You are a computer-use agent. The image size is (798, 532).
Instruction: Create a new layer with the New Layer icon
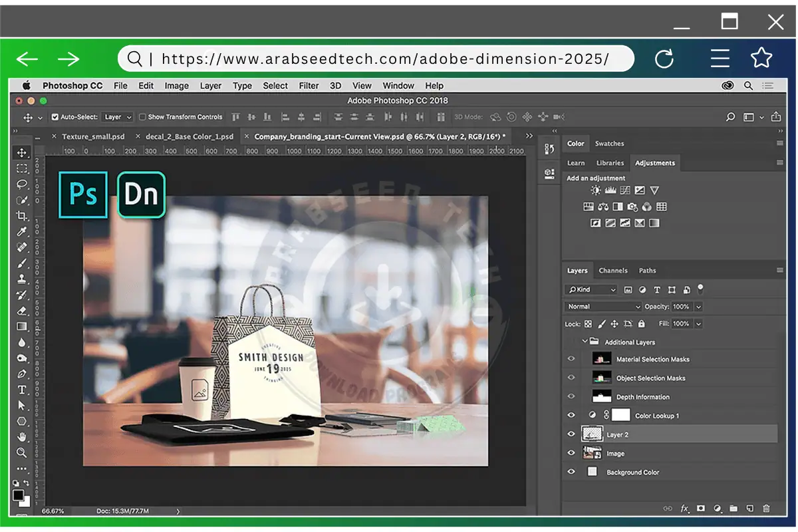click(x=750, y=508)
